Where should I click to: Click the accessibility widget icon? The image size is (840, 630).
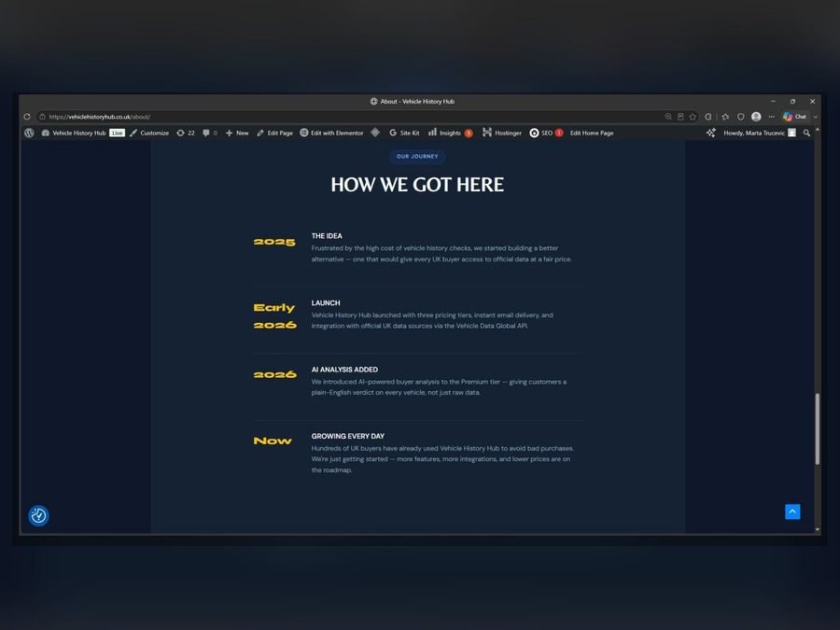click(38, 515)
